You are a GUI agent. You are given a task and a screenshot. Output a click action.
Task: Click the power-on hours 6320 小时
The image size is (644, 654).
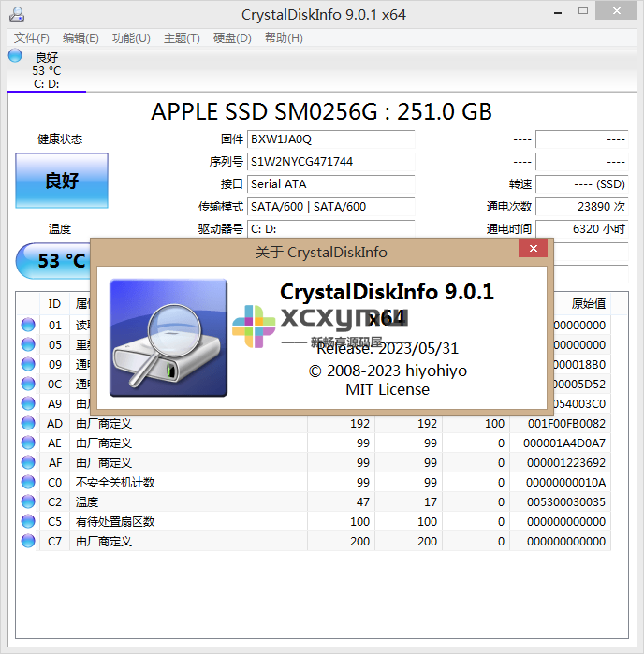click(x=582, y=229)
